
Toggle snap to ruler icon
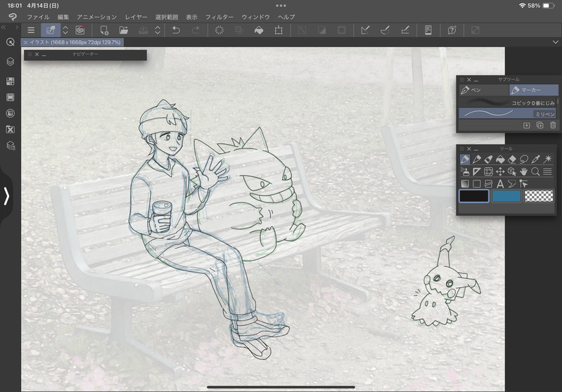pos(365,30)
